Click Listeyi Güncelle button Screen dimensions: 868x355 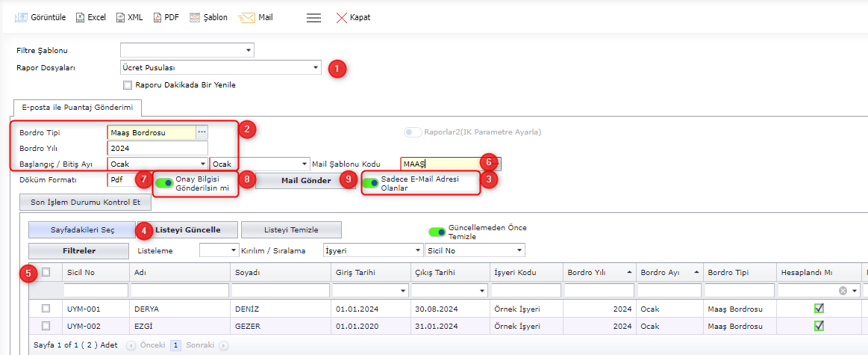tap(187, 230)
